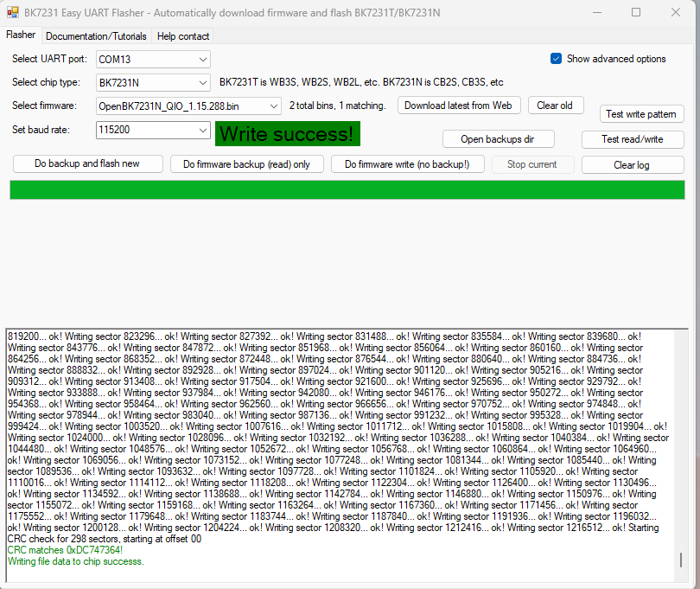This screenshot has height=589, width=700.
Task: Open the baud rate 115200 dropdown
Action: (153, 130)
